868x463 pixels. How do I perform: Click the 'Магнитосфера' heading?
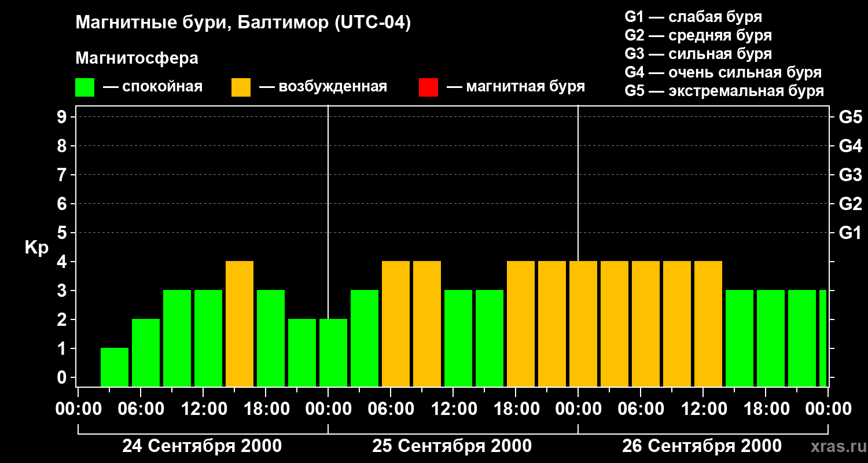click(137, 58)
